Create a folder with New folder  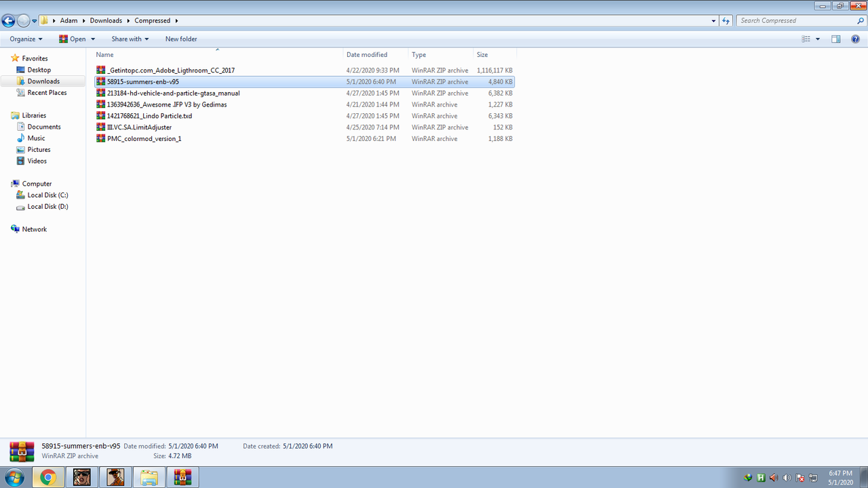click(181, 39)
